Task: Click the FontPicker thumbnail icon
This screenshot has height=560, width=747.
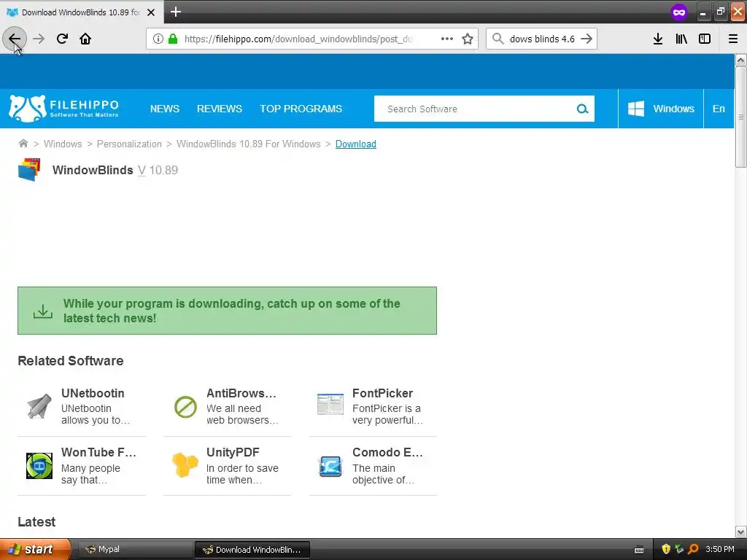Action: tap(330, 404)
